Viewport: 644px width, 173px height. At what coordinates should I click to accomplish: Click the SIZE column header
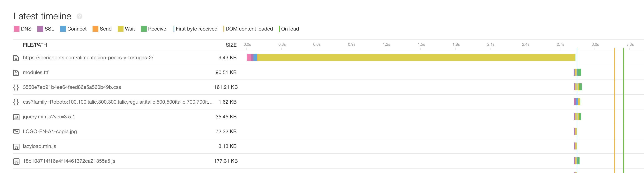(231, 45)
